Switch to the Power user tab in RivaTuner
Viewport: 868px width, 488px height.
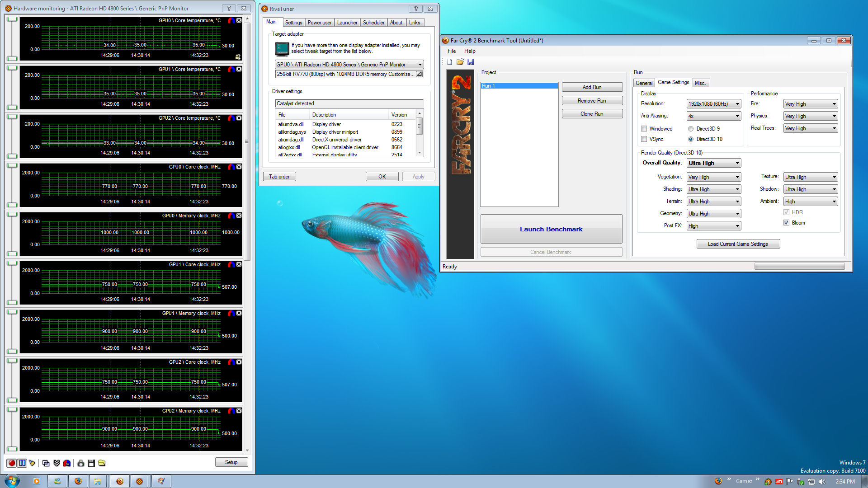click(x=320, y=23)
